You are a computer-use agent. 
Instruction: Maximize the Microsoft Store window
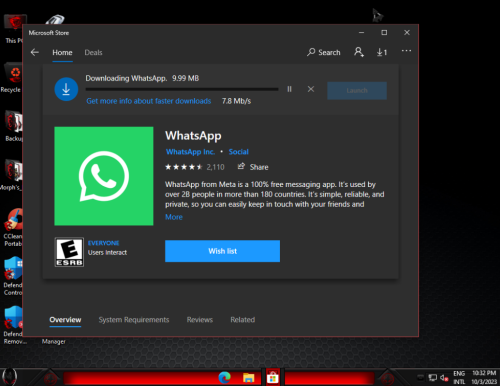[x=384, y=33]
